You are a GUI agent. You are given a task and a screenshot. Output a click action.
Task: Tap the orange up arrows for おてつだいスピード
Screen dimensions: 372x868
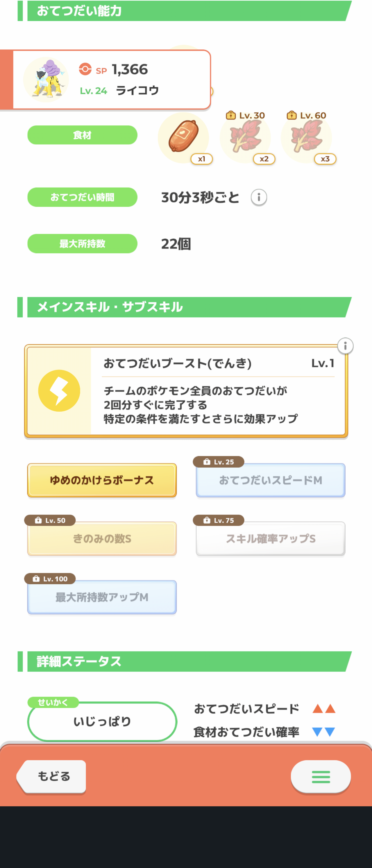click(x=324, y=709)
